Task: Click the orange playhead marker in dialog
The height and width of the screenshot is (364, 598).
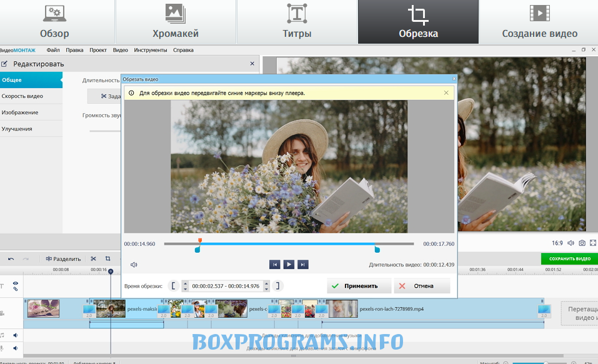Action: click(x=200, y=240)
